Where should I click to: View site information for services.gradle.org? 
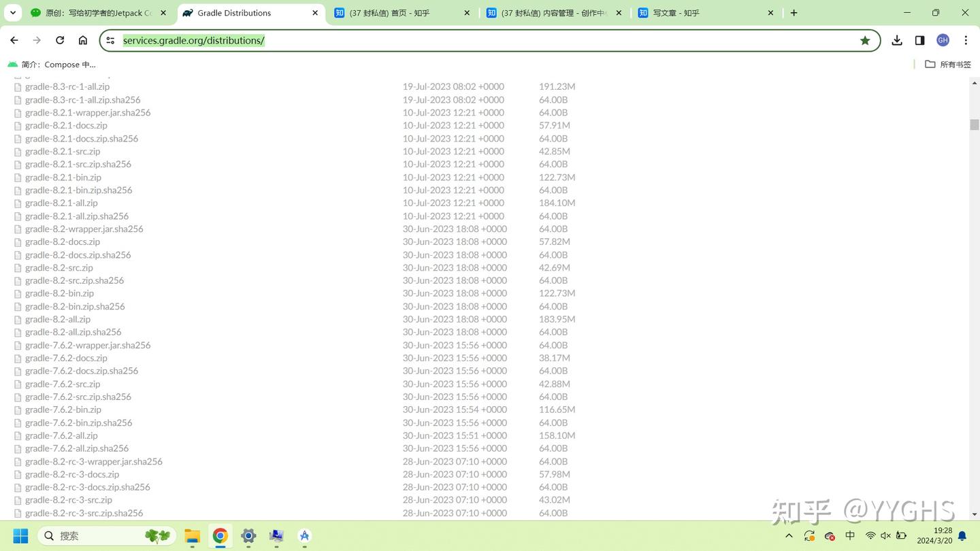coord(110,40)
